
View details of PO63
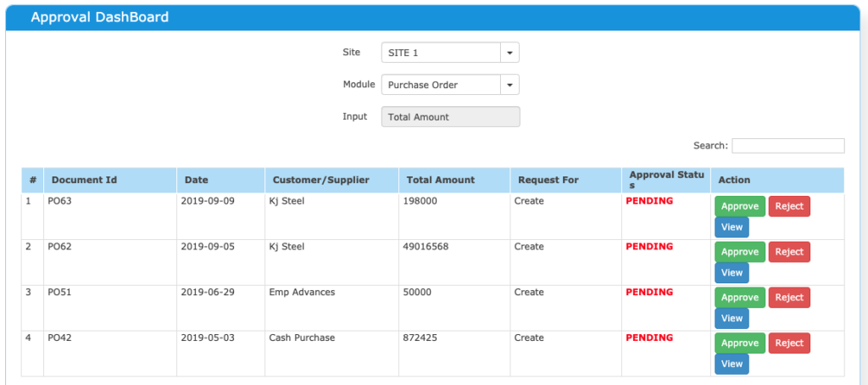pos(732,227)
